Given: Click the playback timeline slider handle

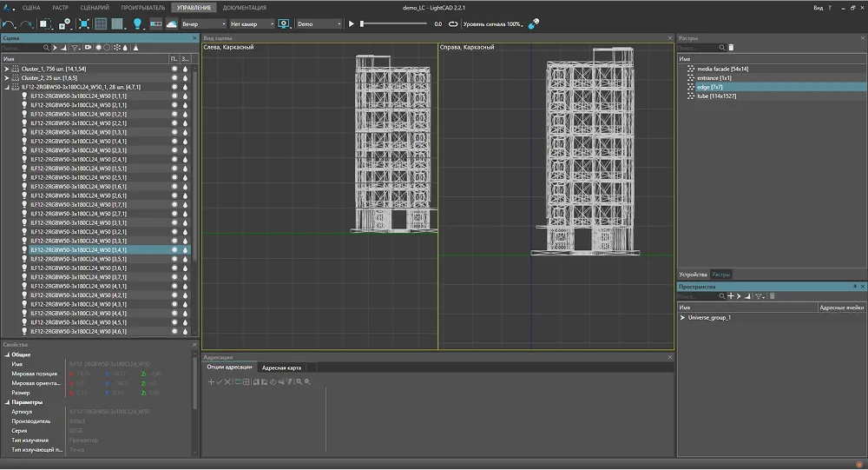Looking at the screenshot, I should 363,24.
